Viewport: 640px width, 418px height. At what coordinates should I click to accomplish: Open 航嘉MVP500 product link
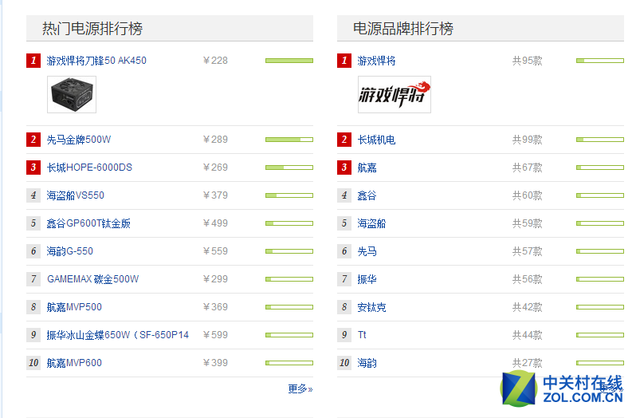(x=74, y=307)
